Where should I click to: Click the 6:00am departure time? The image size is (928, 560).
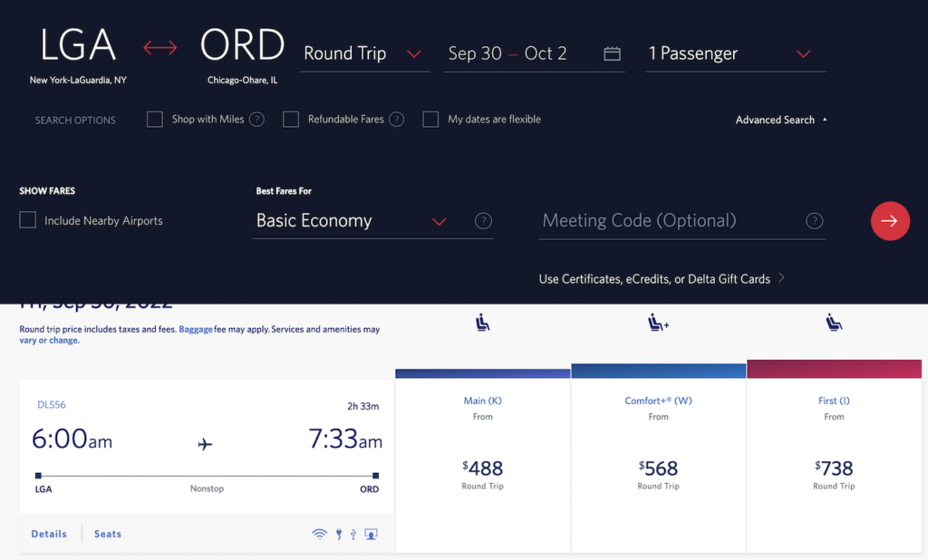click(x=72, y=439)
